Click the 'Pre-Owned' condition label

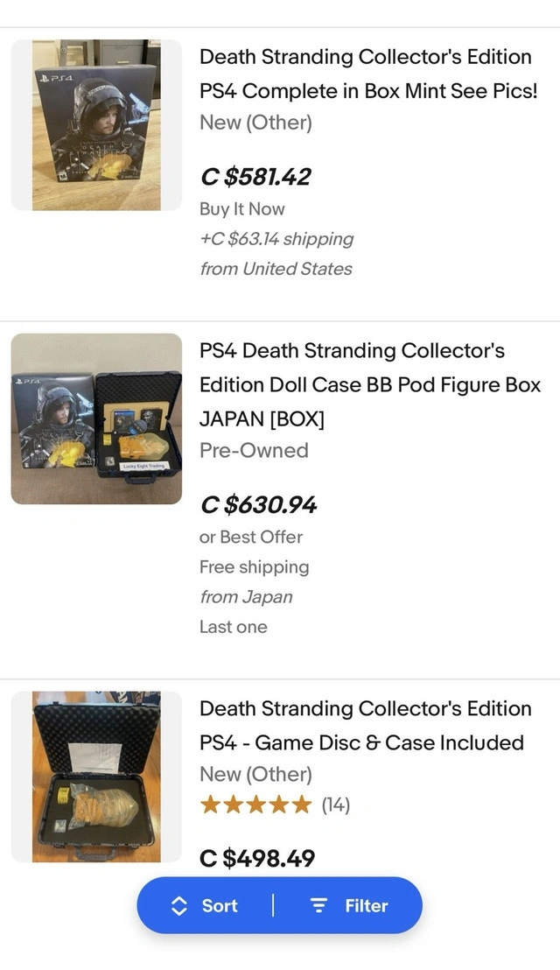click(254, 450)
